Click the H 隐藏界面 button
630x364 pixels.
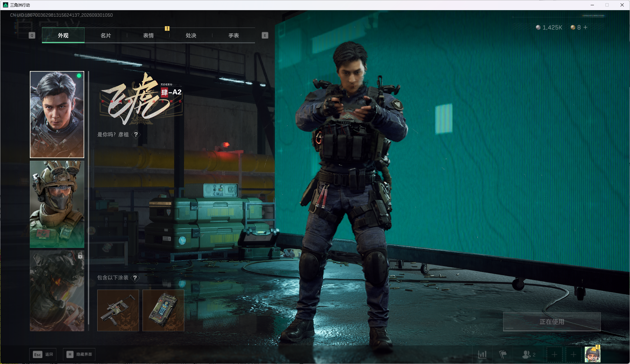click(79, 355)
